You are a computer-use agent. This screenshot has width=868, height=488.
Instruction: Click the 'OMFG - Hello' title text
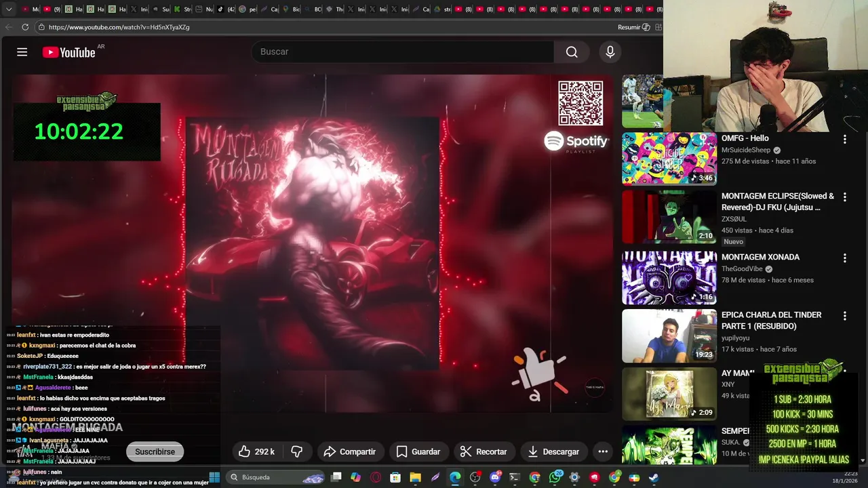click(x=745, y=138)
